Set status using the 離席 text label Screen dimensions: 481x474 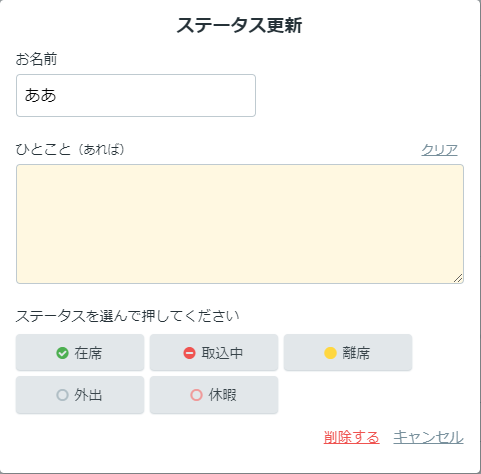(x=356, y=353)
